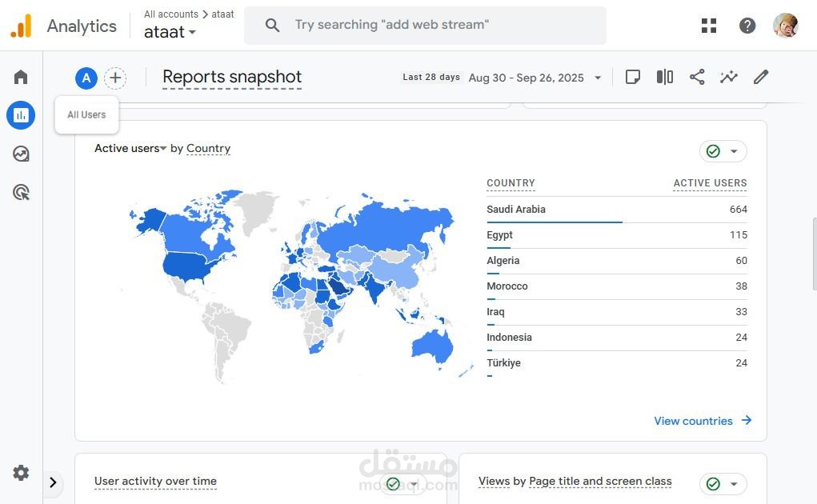Add a comparison with plus button
Viewport: 817px width, 504px height.
pyautogui.click(x=115, y=78)
